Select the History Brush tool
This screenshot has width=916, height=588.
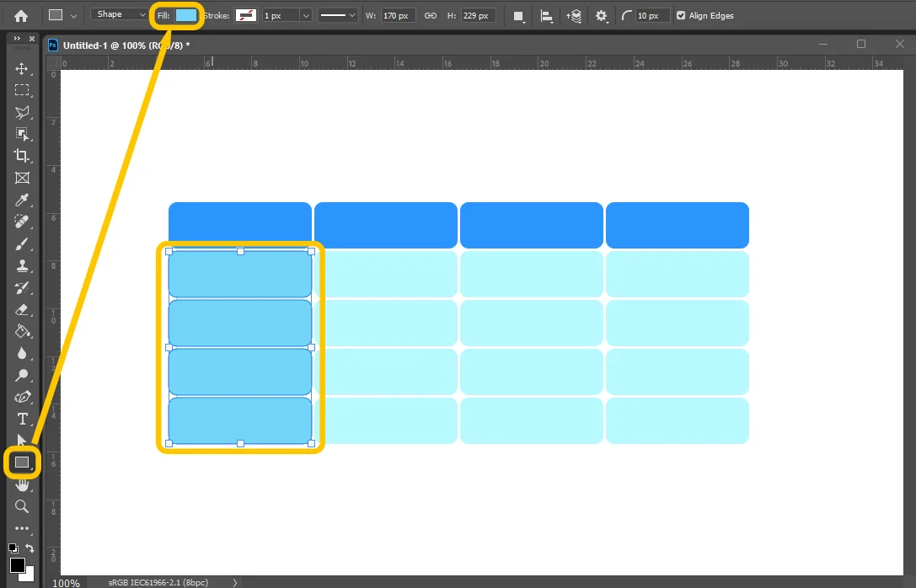(22, 287)
